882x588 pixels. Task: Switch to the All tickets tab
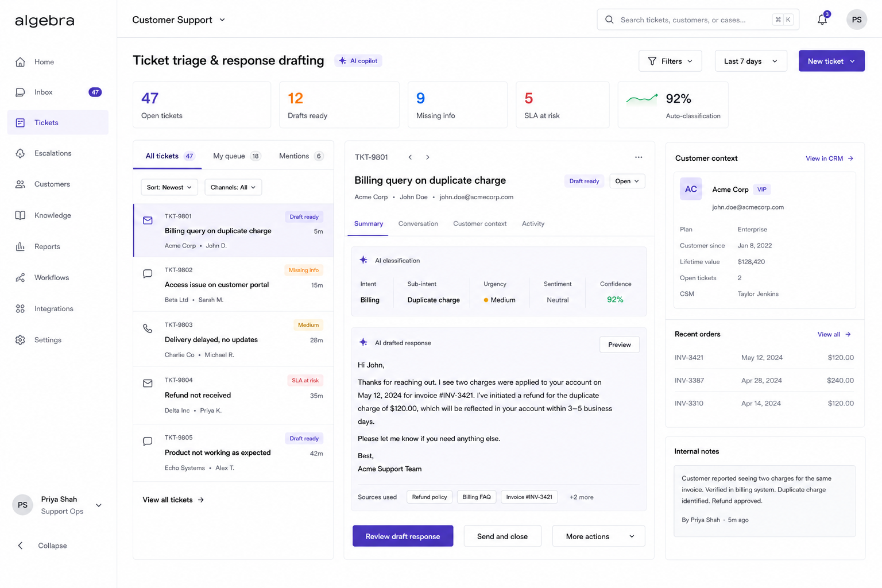coord(170,156)
